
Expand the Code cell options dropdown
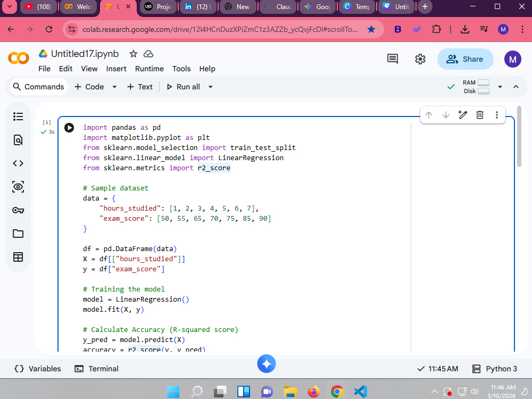pyautogui.click(x=114, y=87)
